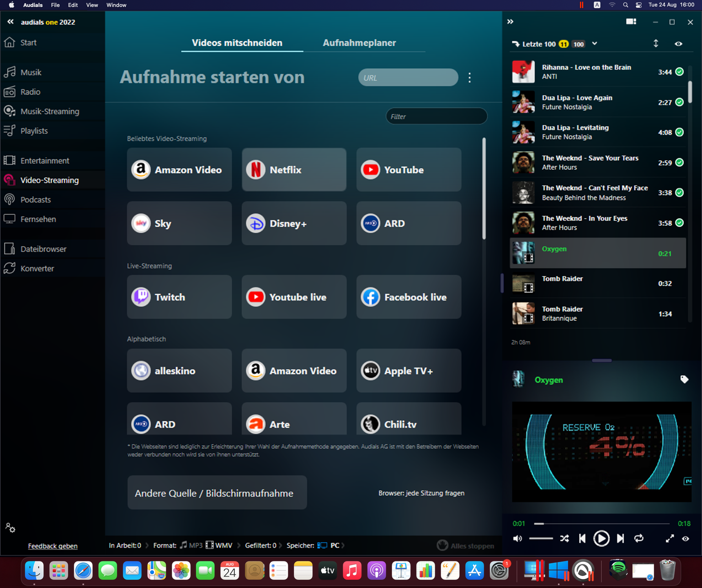Toggle repeat playback
This screenshot has height=588, width=702.
point(639,539)
